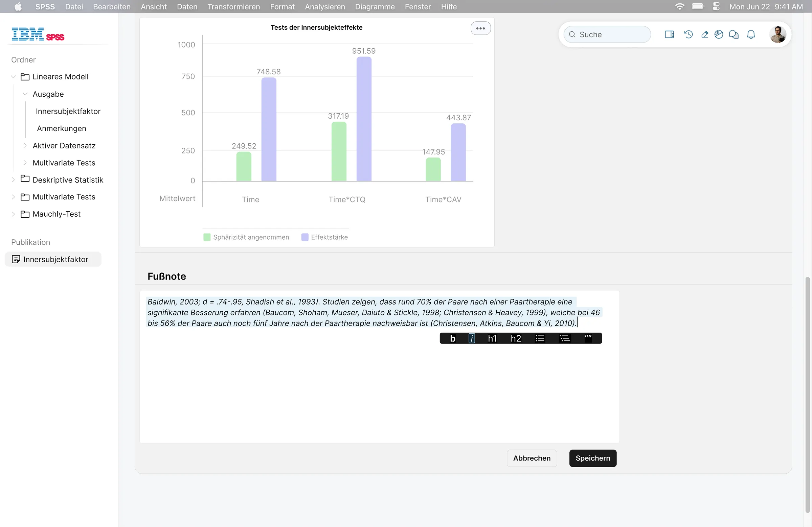Open the history clock icon
This screenshot has height=527, width=812.
[x=688, y=34]
